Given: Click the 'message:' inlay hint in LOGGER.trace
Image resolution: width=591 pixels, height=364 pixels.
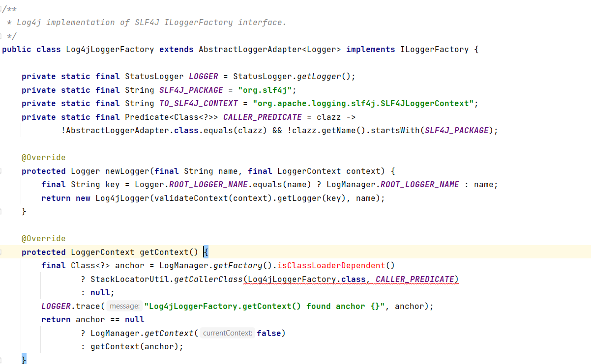Looking at the screenshot, I should tap(125, 306).
